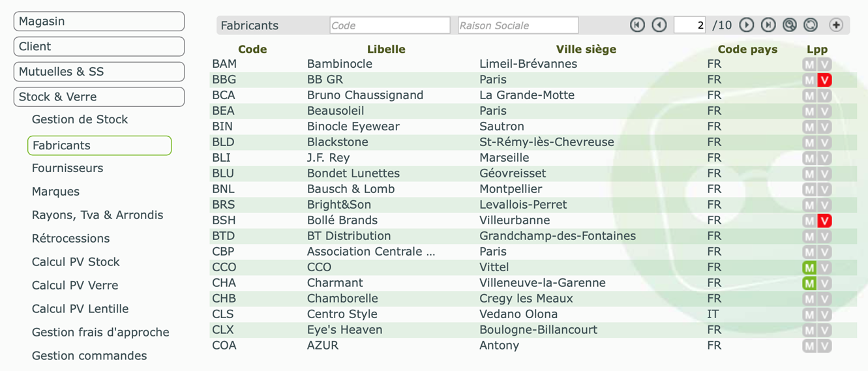The width and height of the screenshot is (868, 371).
Task: Add a new fabricant with plus icon
Action: 836,25
